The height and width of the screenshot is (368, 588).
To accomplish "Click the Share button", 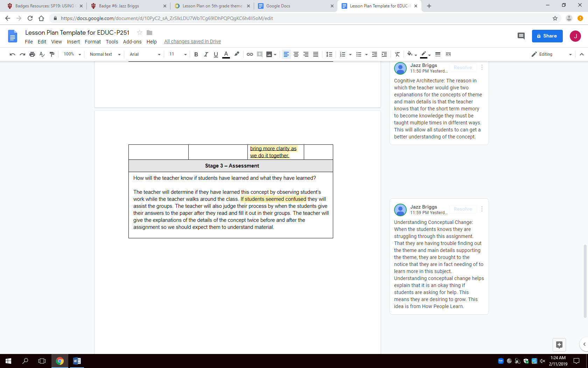I will point(547,36).
